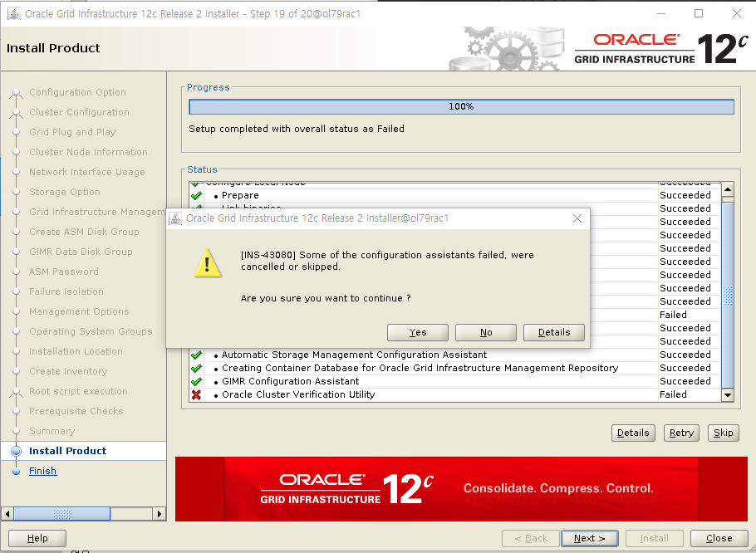The height and width of the screenshot is (553, 756).
Task: Click the Oracle 12c red banner
Action: (461, 489)
